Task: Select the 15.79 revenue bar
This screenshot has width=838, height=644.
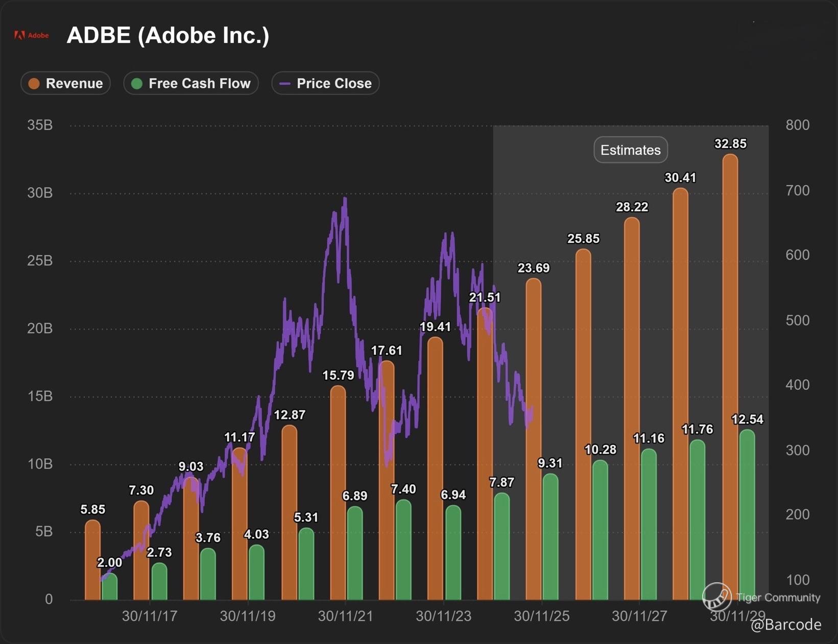Action: [338, 492]
